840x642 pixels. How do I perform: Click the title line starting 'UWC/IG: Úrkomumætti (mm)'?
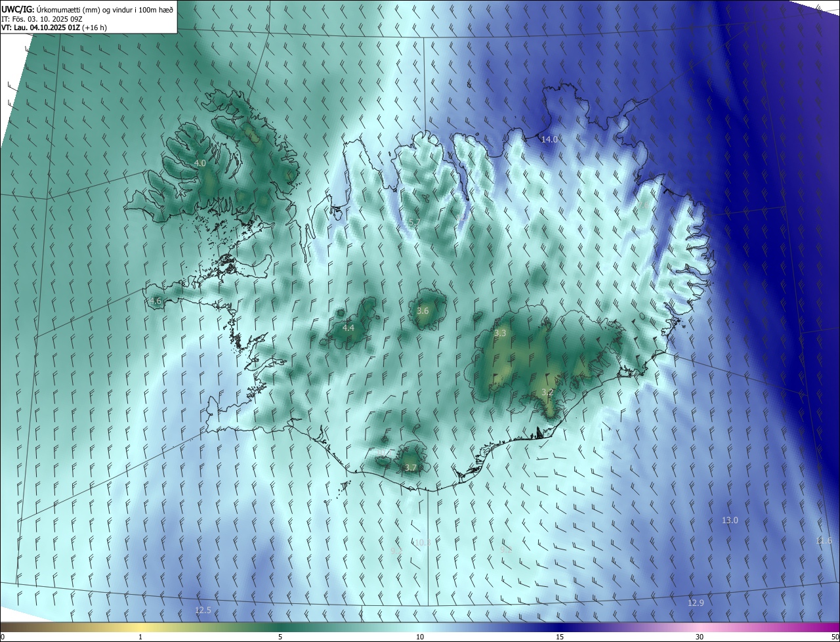[87, 9]
